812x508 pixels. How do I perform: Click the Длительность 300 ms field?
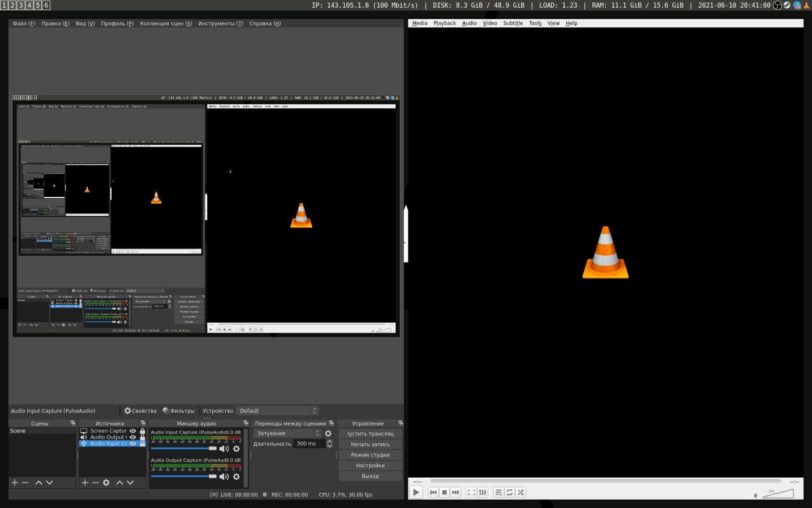pyautogui.click(x=309, y=444)
